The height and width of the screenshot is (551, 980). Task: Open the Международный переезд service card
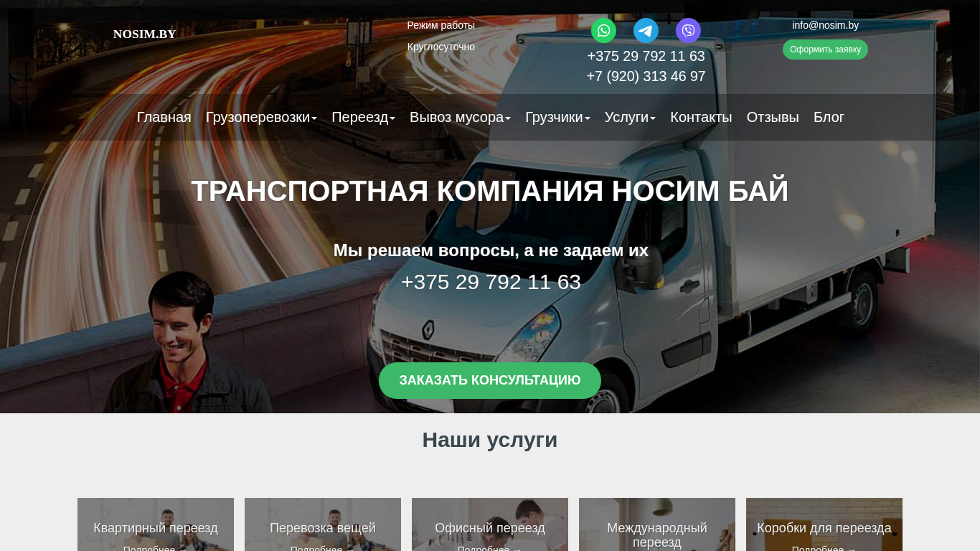(657, 524)
